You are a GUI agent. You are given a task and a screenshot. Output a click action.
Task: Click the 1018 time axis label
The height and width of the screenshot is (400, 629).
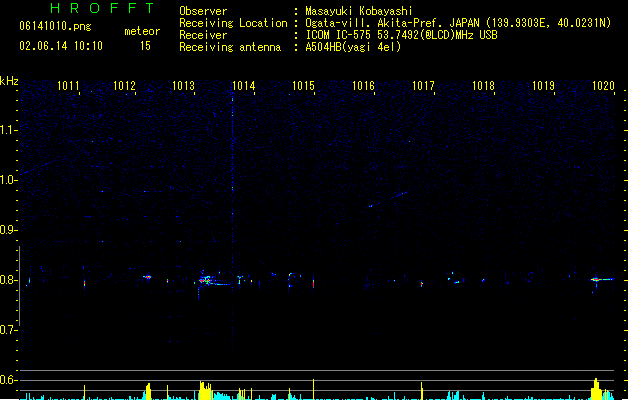(x=483, y=86)
